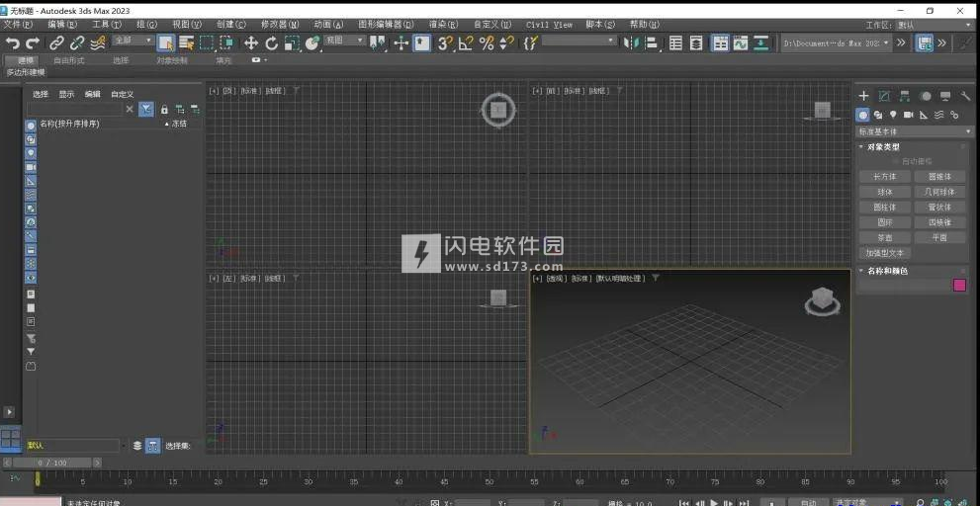Switch to Create command panel
The height and width of the screenshot is (506, 980).
pyautogui.click(x=863, y=96)
